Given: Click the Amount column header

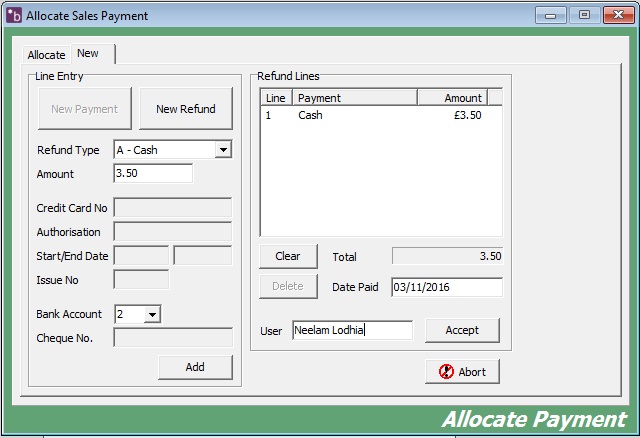Looking at the screenshot, I should 453,98.
